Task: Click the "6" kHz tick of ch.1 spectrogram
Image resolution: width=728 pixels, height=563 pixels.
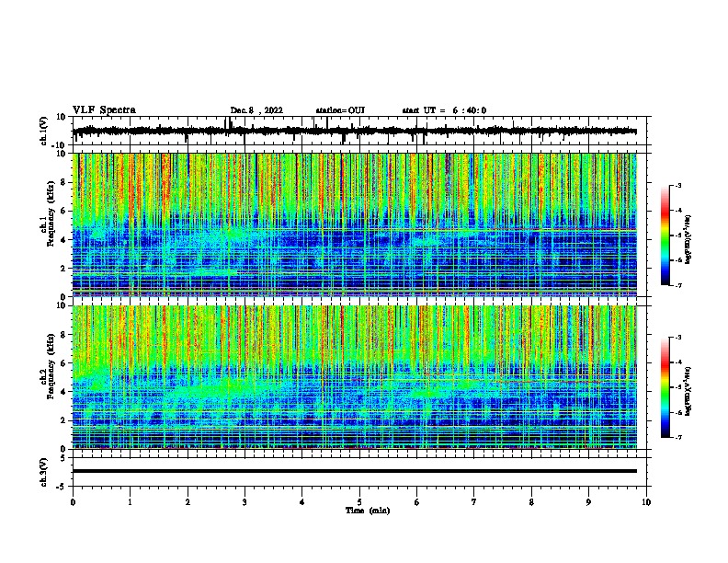Action: click(64, 211)
